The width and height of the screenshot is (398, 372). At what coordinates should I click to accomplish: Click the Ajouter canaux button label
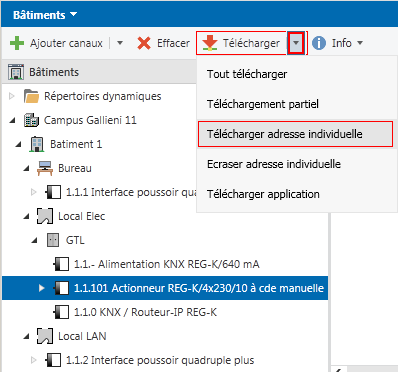tap(66, 43)
